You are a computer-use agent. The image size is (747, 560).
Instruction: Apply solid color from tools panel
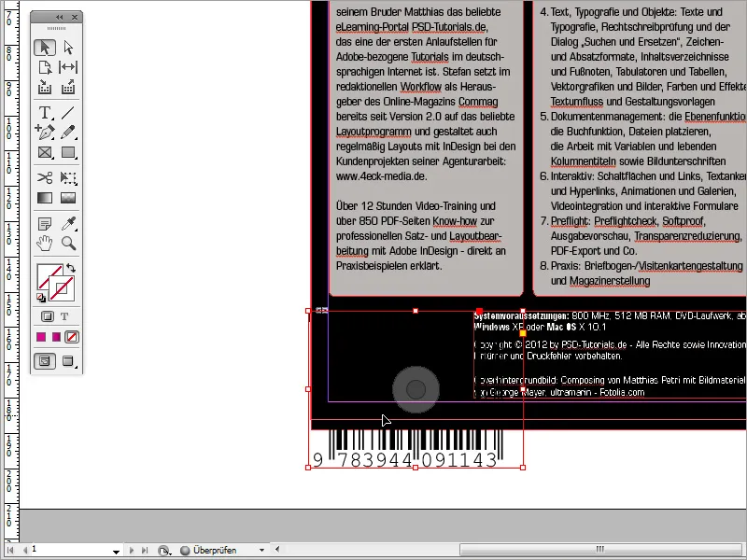(41, 337)
